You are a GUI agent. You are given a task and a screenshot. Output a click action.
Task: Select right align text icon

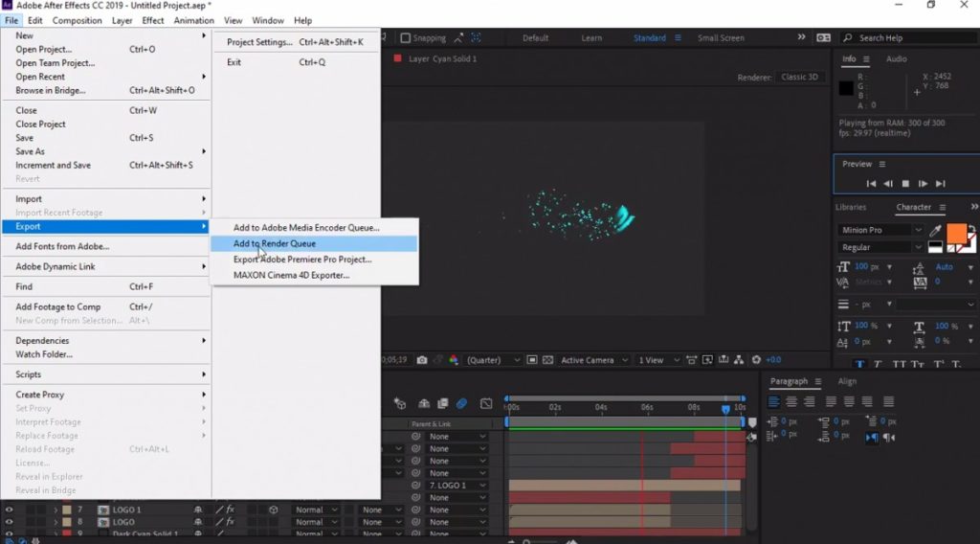coord(810,401)
